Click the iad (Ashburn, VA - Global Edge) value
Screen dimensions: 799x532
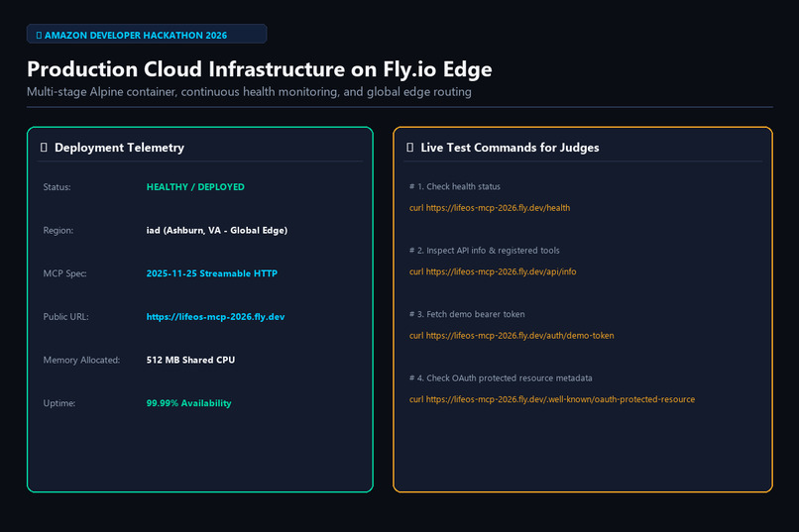pos(216,230)
